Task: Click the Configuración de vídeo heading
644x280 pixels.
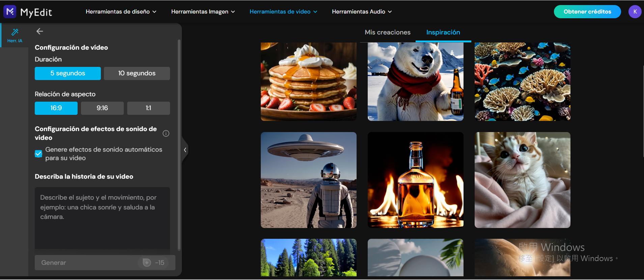Action: pyautogui.click(x=71, y=48)
